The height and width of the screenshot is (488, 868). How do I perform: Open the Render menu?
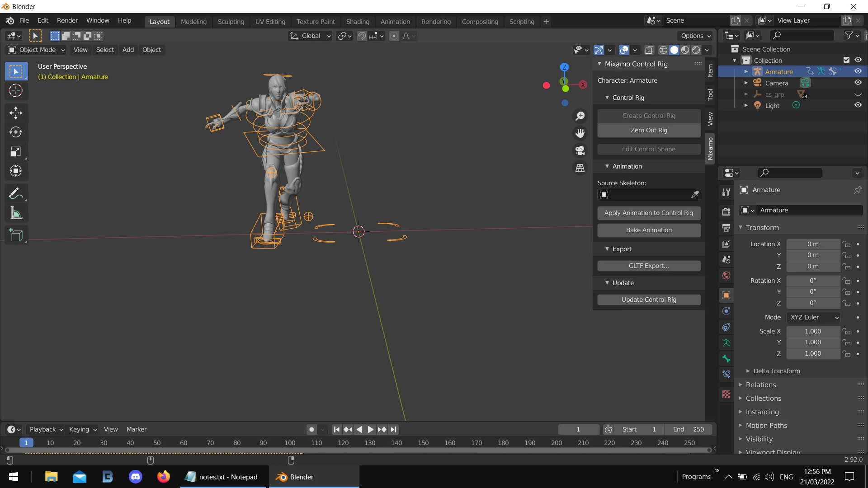pos(67,20)
